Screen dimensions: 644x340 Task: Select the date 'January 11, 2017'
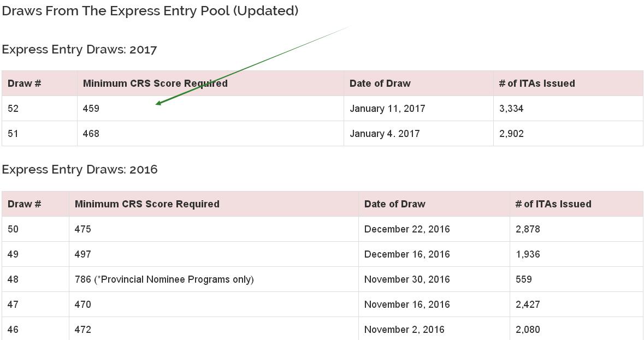pyautogui.click(x=387, y=108)
